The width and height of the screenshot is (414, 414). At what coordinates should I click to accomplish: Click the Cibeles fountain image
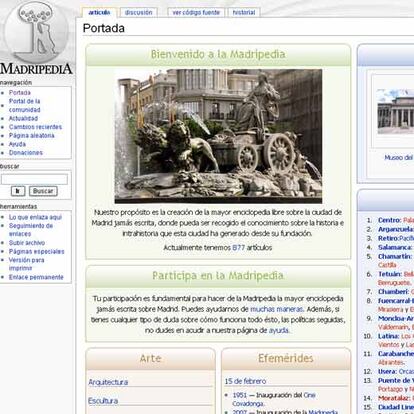218,136
